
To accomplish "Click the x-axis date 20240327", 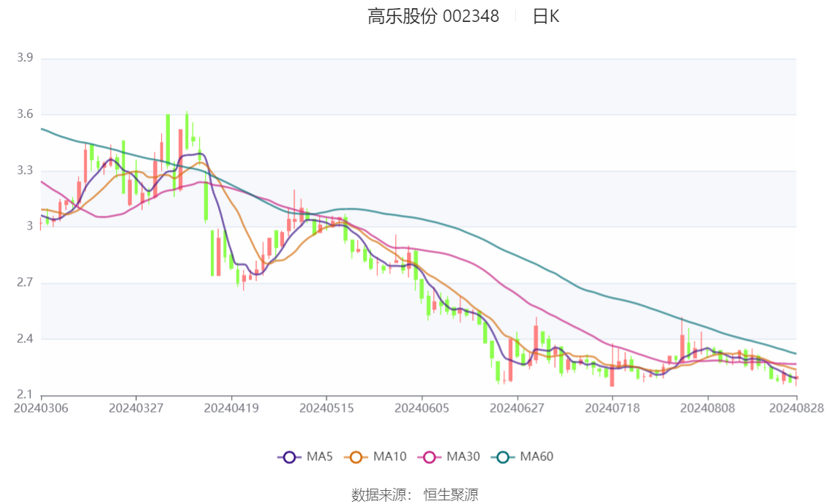I will [136, 408].
